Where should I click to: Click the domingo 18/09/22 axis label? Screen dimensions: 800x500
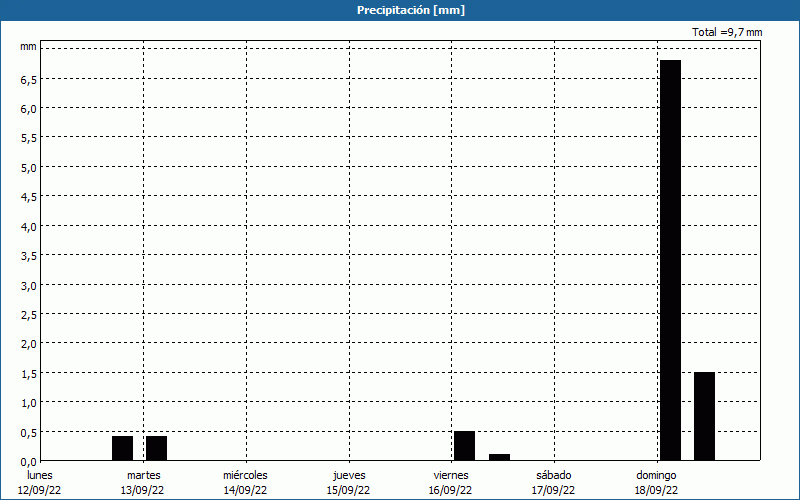[656, 483]
